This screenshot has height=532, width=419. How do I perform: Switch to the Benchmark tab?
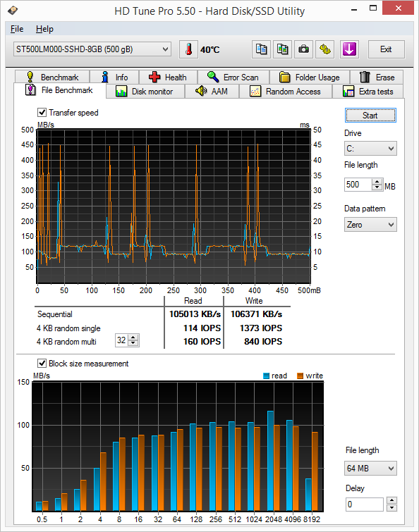pos(52,77)
